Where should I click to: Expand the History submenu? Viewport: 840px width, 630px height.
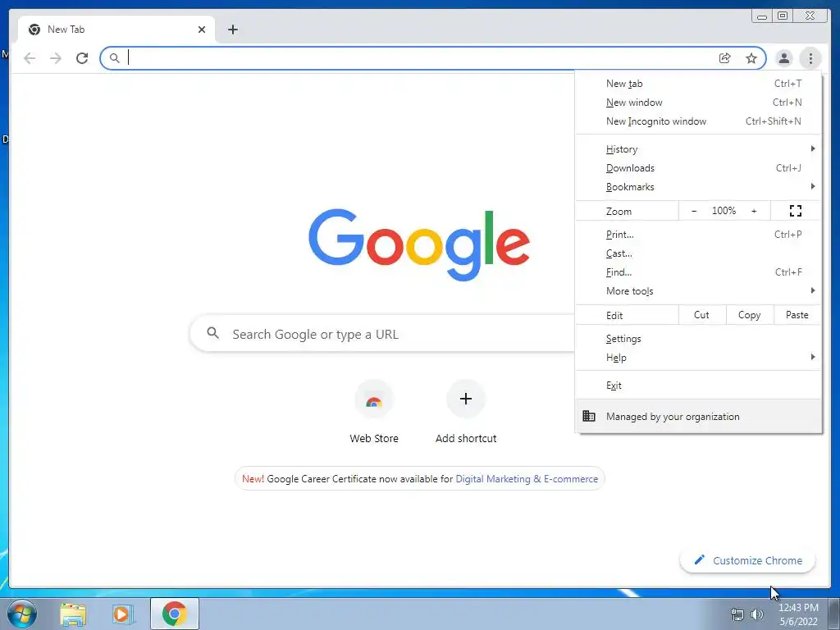click(x=699, y=149)
